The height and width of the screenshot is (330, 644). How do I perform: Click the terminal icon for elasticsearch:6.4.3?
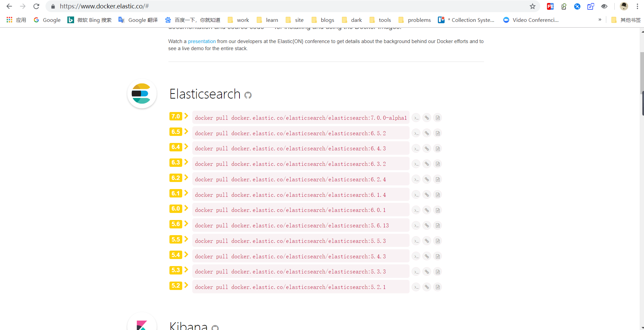(416, 149)
